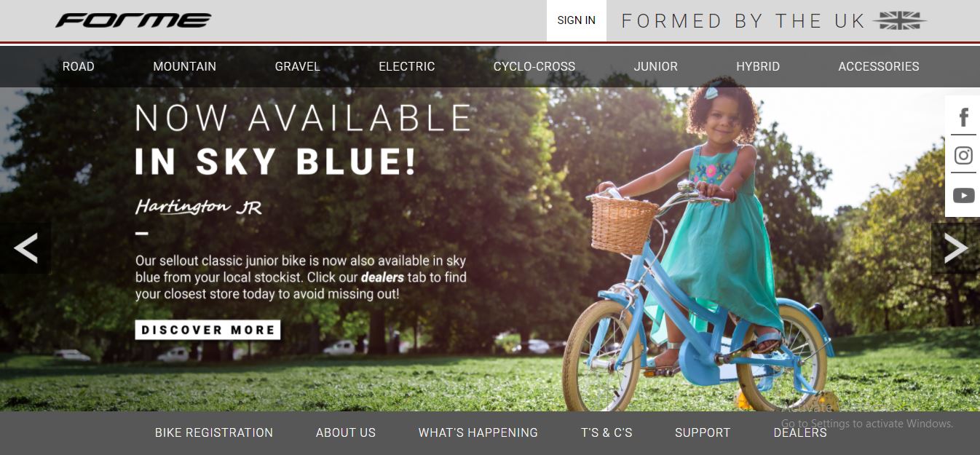Viewport: 980px width, 455px height.
Task: Open the Road bikes menu
Action: (78, 66)
